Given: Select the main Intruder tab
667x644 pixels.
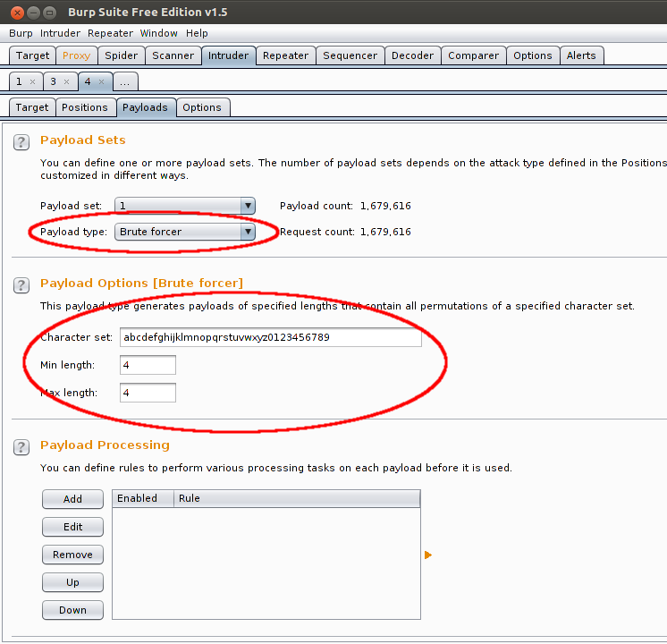Looking at the screenshot, I should click(x=228, y=55).
